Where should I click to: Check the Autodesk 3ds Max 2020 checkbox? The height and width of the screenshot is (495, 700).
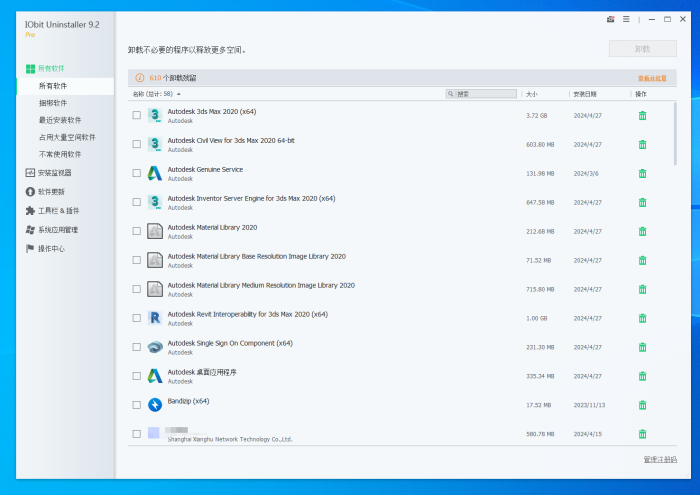tap(136, 115)
